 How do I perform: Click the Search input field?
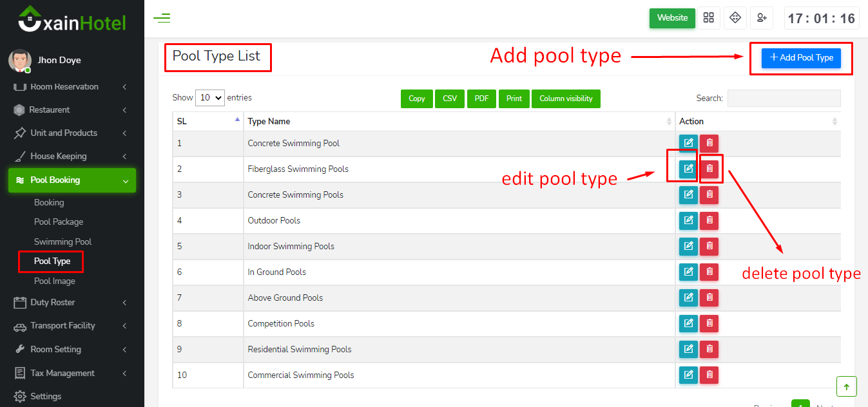[784, 99]
